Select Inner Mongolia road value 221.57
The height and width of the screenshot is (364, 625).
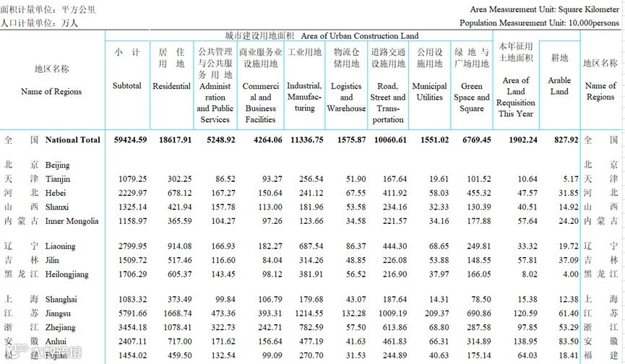point(395,221)
